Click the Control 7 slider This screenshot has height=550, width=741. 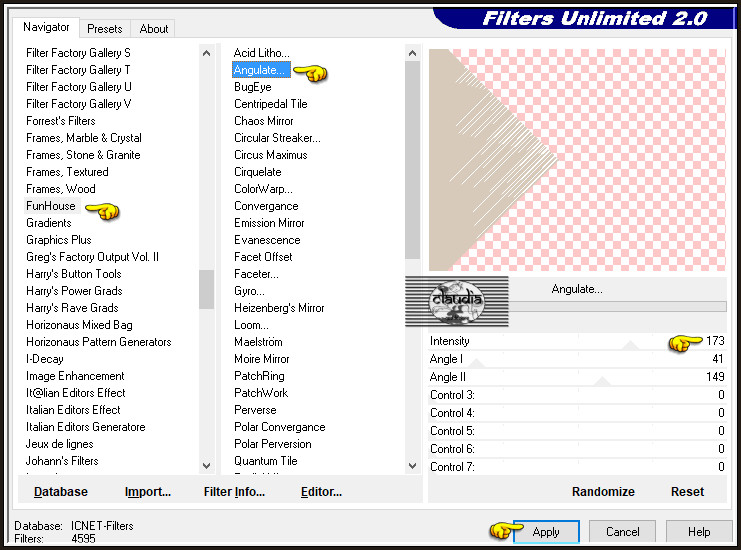tap(577, 467)
